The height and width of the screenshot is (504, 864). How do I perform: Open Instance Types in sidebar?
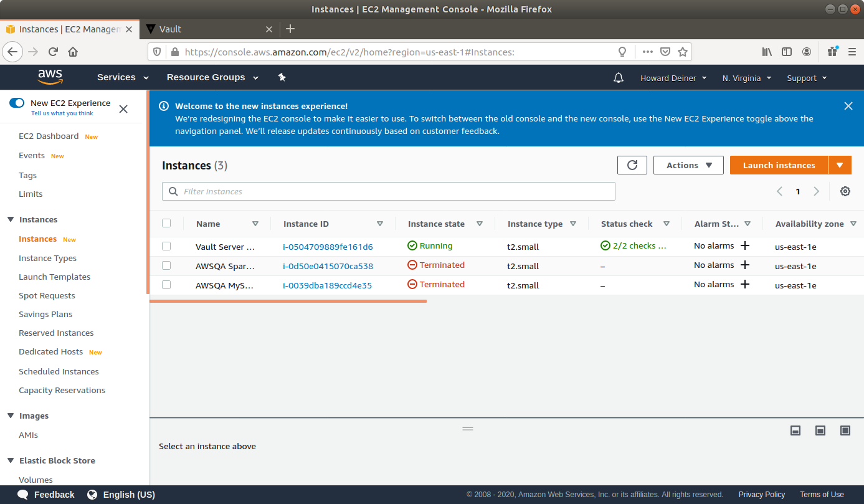(x=47, y=258)
